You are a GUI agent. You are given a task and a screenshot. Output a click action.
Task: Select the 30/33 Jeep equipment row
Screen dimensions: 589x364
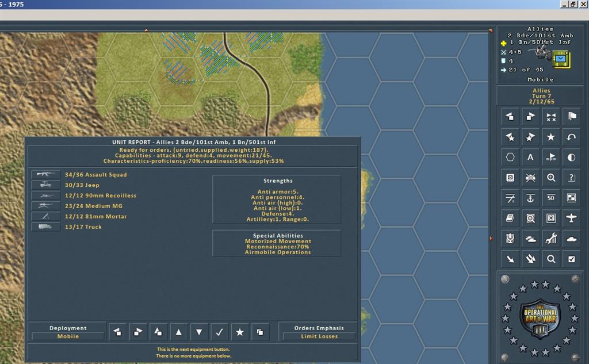tap(82, 185)
